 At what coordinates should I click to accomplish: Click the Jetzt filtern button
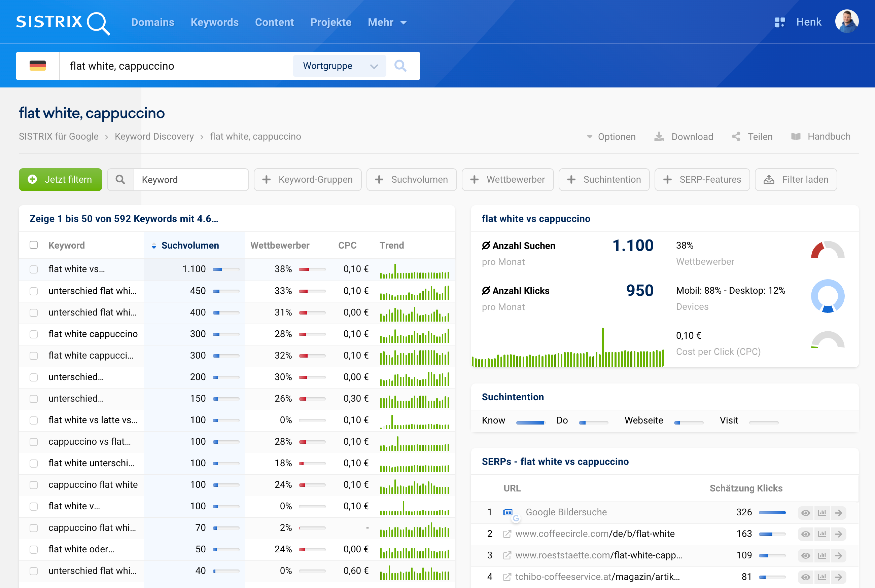coord(60,180)
